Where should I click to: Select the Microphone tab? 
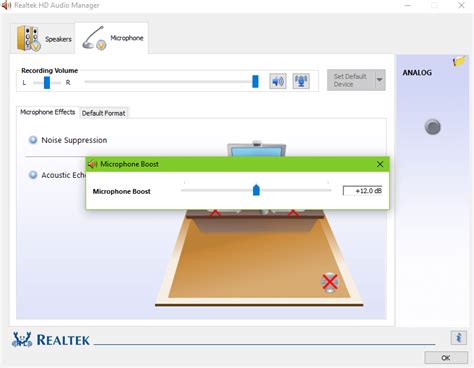[112, 38]
